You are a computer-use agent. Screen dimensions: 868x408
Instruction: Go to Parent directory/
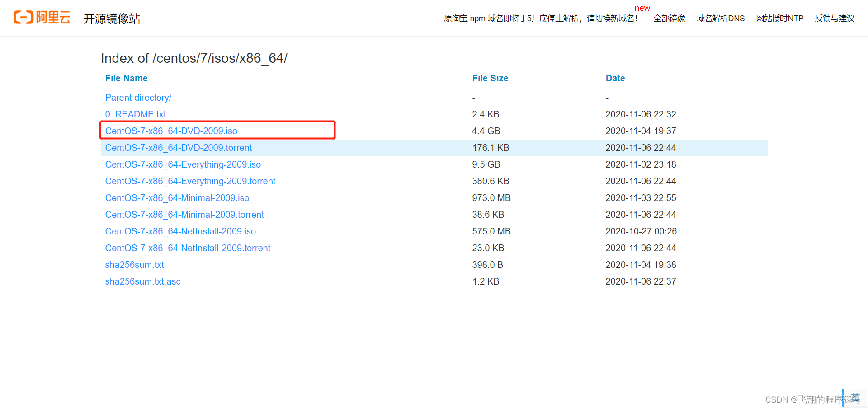click(138, 98)
